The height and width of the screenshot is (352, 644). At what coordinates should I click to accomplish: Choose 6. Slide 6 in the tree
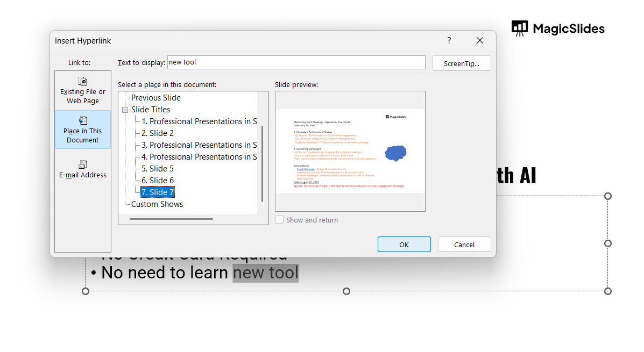point(158,181)
